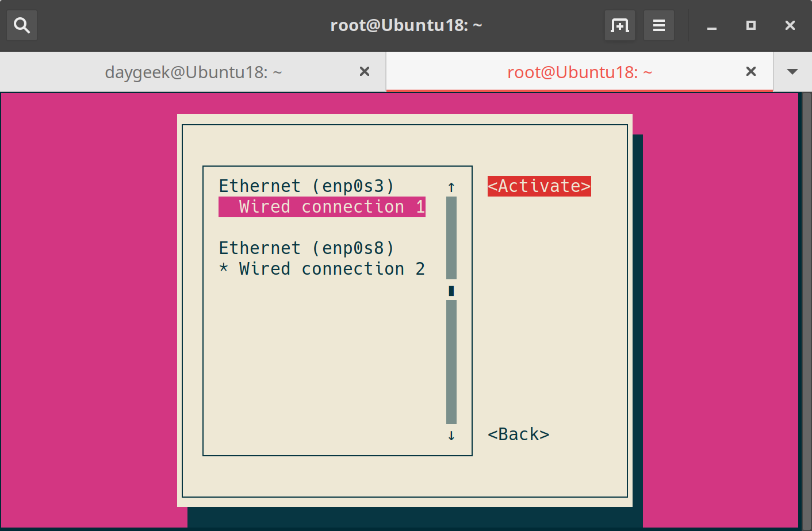The width and height of the screenshot is (812, 531).
Task: Expand the Ethernet enp0s8 device entry
Action: (306, 248)
